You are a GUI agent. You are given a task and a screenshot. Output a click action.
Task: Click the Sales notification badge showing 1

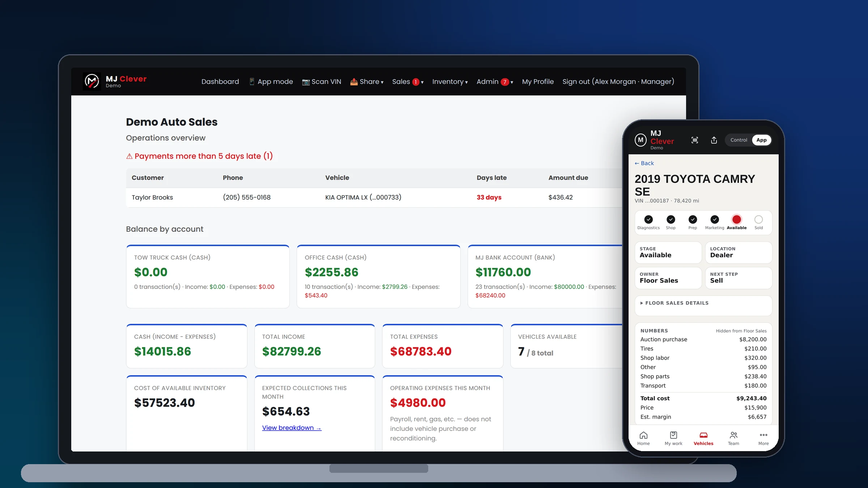(416, 82)
